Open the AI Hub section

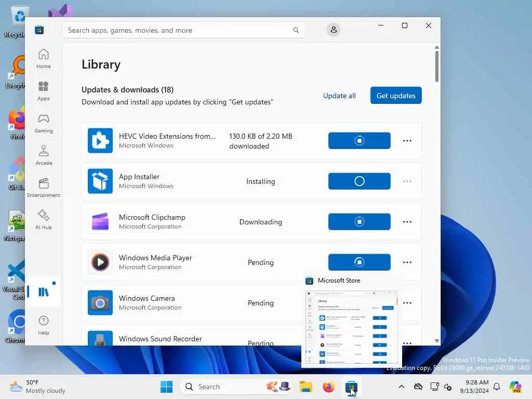click(44, 220)
